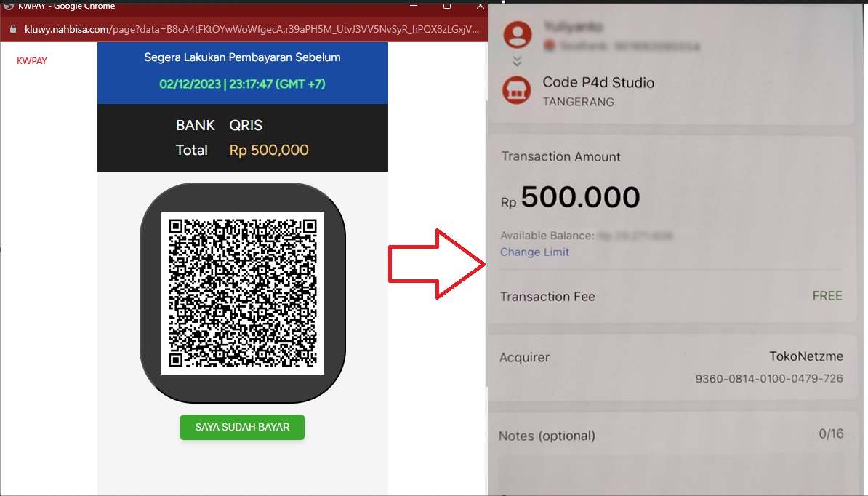Click the '0/16' notes character counter
Screen dimensions: 868x496
[x=831, y=433]
